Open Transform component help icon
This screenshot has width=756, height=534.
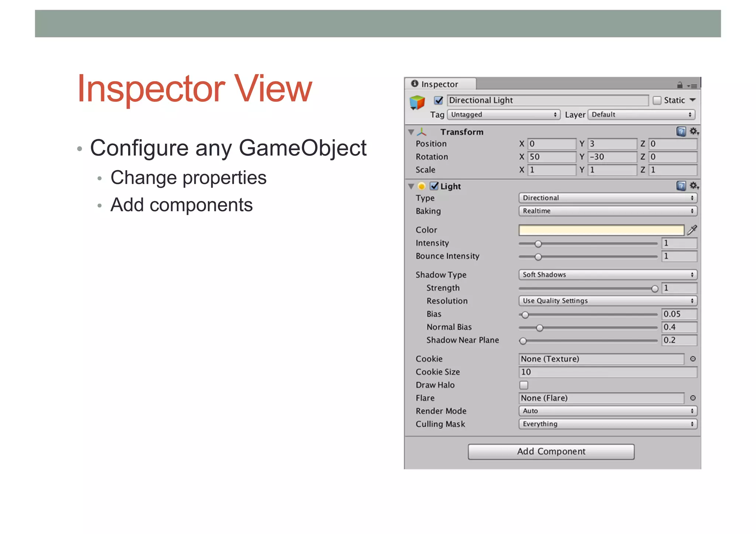click(681, 132)
